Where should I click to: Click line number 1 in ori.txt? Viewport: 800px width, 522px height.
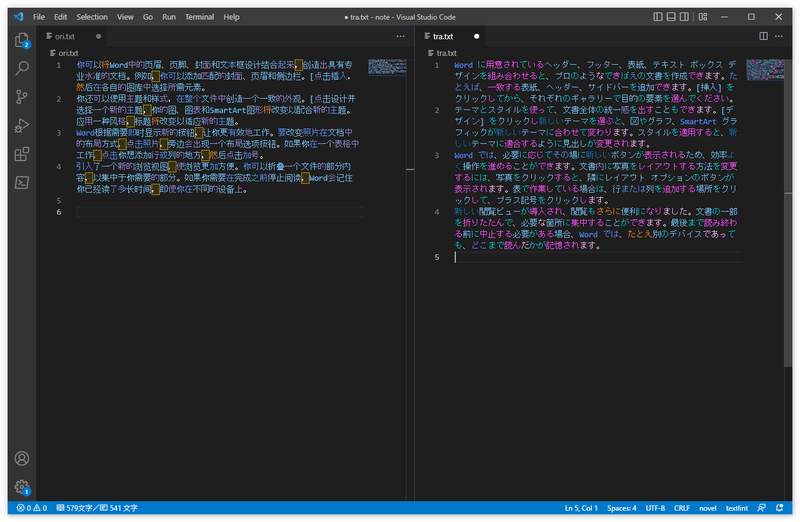[59, 65]
